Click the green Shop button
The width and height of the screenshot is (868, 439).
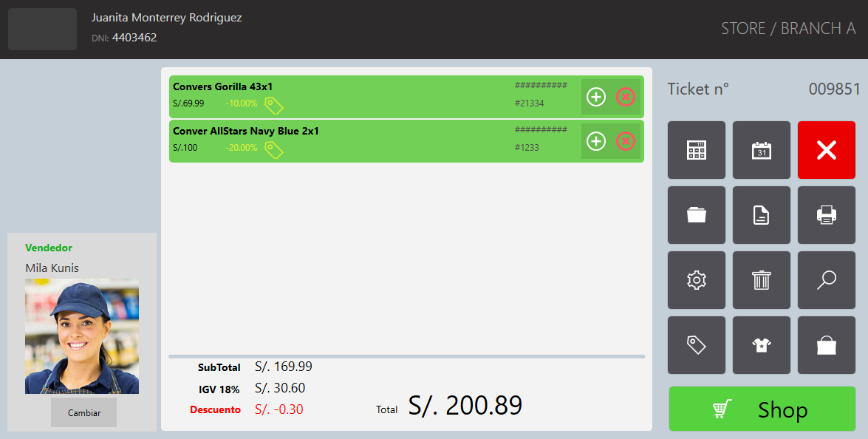[x=762, y=409]
